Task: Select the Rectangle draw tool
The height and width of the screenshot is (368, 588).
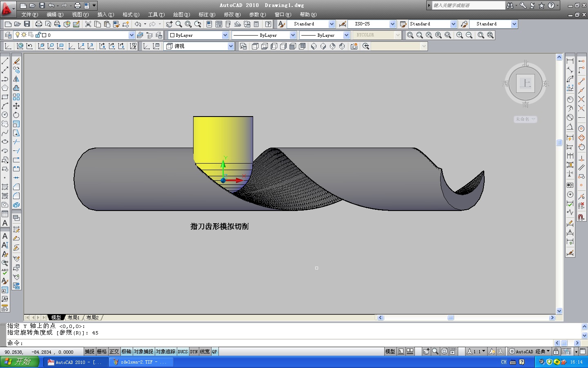Action: (5, 97)
